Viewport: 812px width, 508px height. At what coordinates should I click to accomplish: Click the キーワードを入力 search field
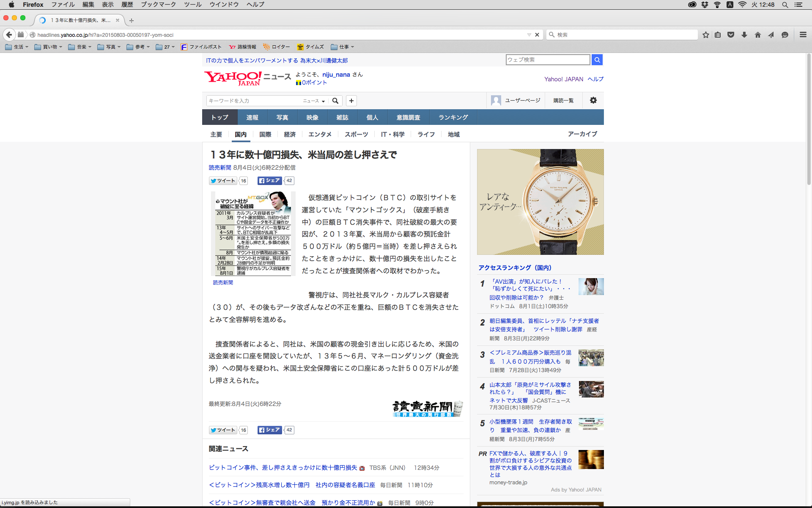pos(253,101)
